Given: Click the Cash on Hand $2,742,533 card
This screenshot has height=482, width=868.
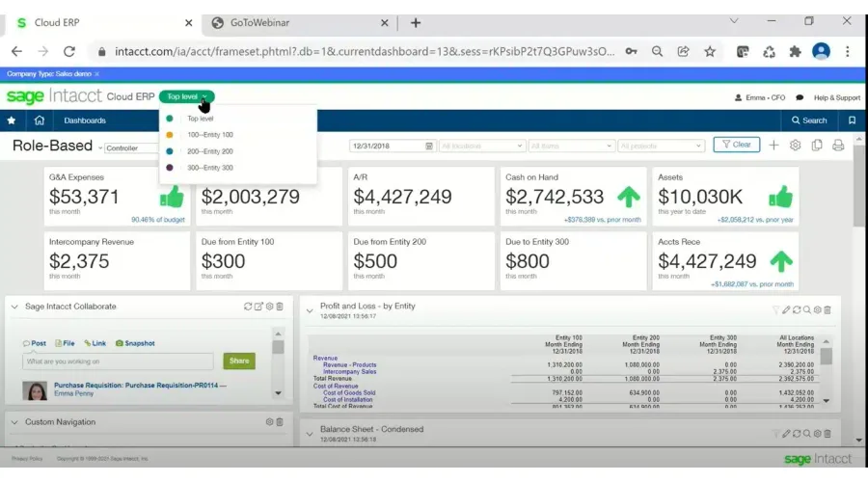Looking at the screenshot, I should click(573, 197).
